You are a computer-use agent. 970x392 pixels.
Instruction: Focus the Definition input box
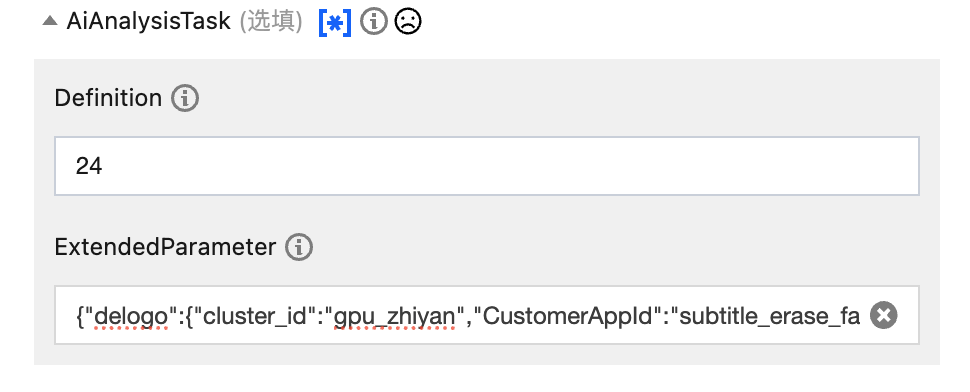click(x=487, y=166)
